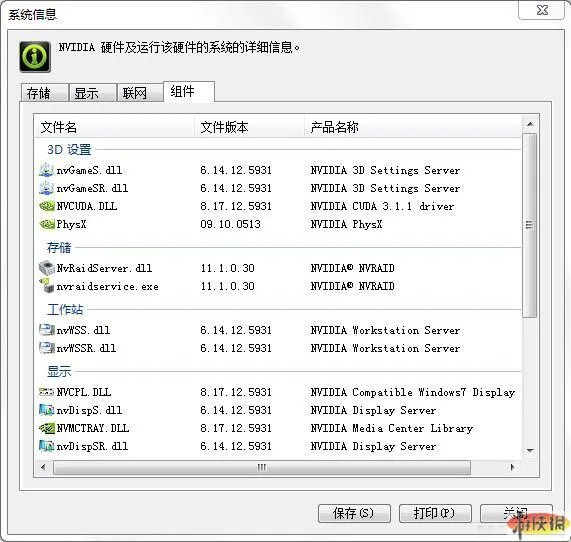Click the vertical scrollbar up arrow
The width and height of the screenshot is (571, 542).
click(530, 124)
